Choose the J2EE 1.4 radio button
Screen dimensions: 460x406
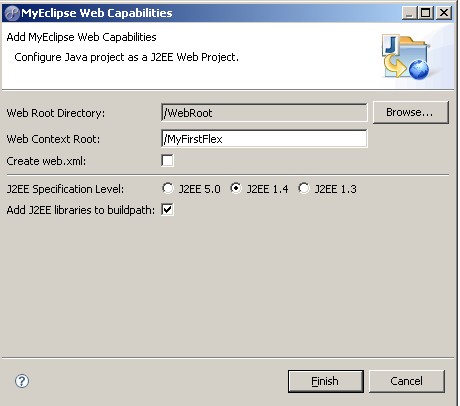point(236,188)
